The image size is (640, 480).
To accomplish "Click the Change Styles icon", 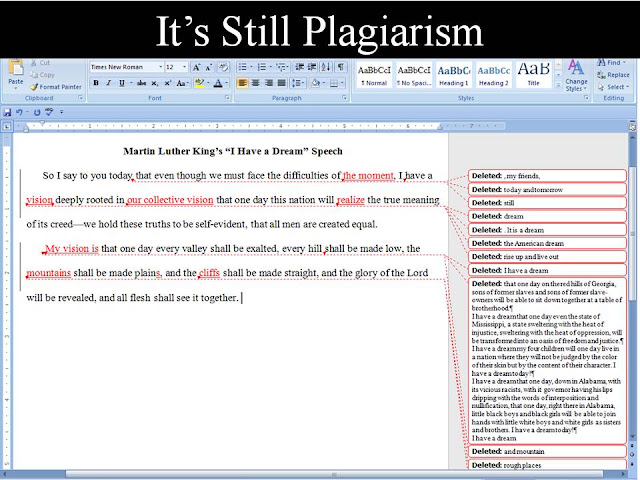I will point(576,76).
